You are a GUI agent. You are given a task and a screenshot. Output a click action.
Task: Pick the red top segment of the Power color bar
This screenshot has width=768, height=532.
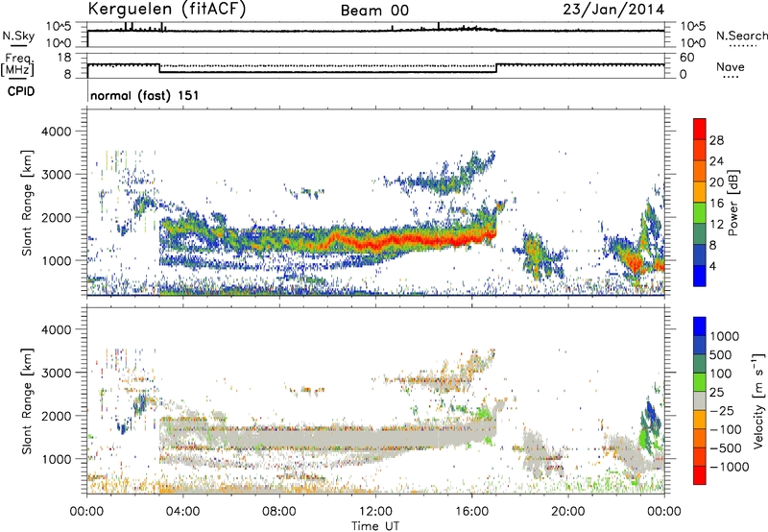click(700, 129)
